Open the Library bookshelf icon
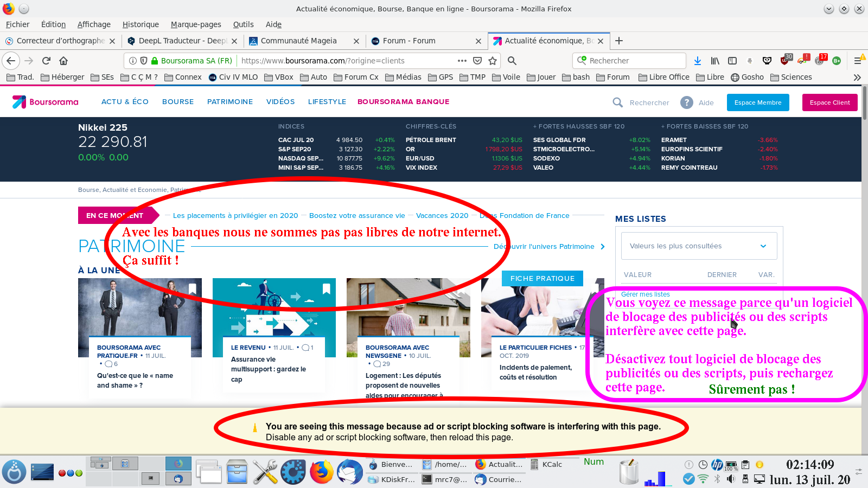The image size is (868, 488). pos(715,61)
